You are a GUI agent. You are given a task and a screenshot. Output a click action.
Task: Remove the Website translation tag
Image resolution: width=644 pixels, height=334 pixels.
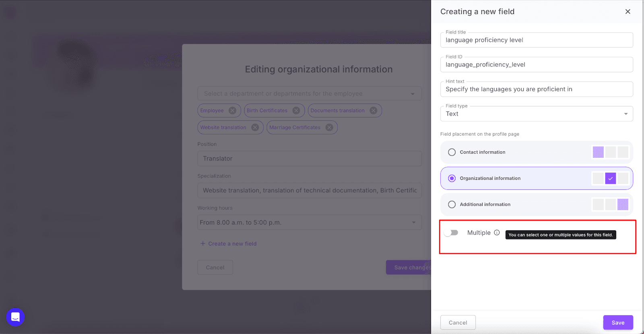255,128
